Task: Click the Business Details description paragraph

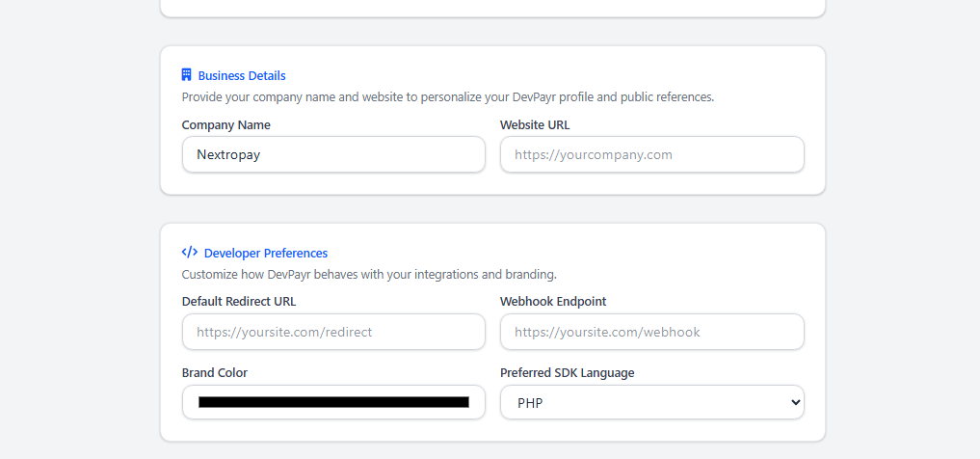Action: click(448, 97)
